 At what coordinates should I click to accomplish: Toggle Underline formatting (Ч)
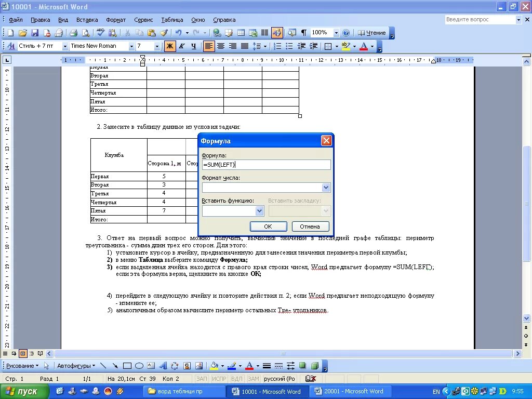(x=194, y=46)
